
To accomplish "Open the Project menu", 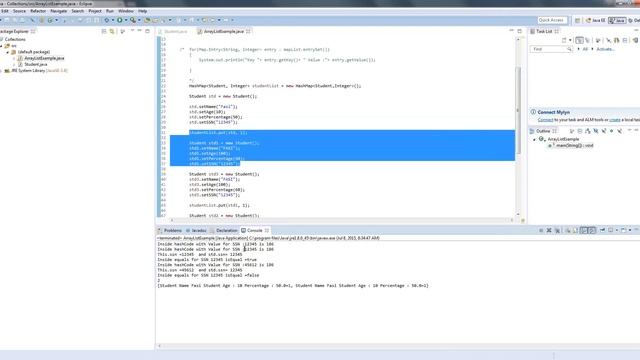I will [x=95, y=11].
